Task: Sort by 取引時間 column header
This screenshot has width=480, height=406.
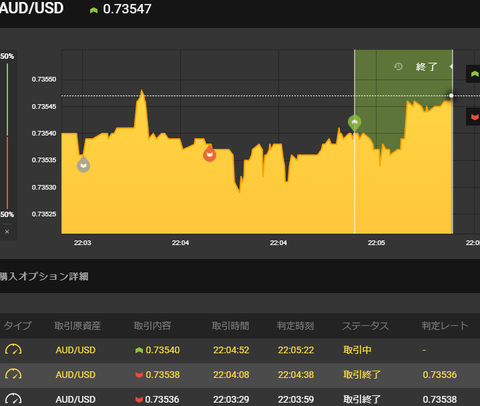Action: (231, 326)
